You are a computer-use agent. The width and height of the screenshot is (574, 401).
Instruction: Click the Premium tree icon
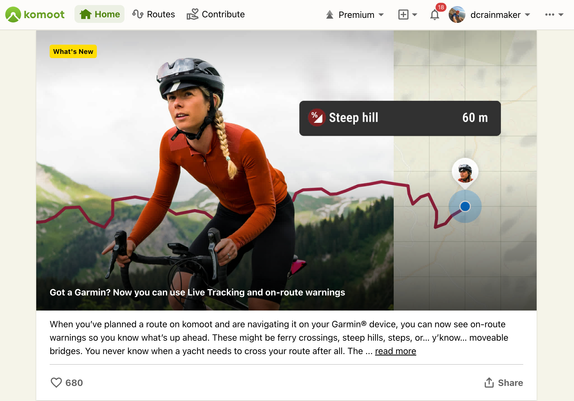(329, 15)
